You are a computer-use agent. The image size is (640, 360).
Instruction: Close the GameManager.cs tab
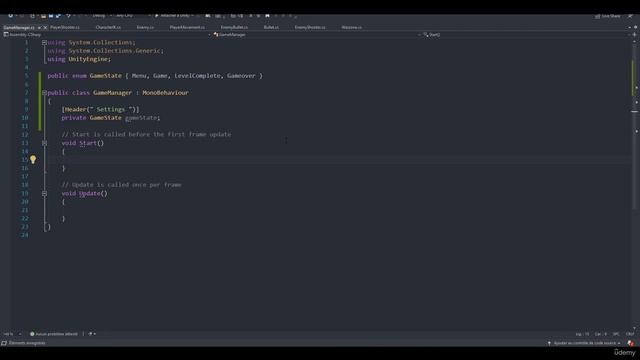(45, 27)
